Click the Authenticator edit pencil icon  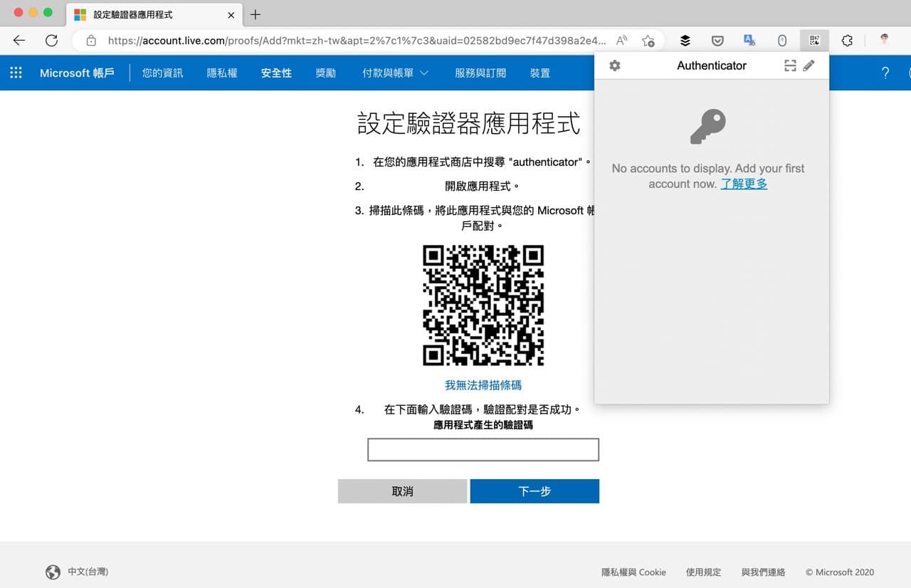[x=809, y=65]
